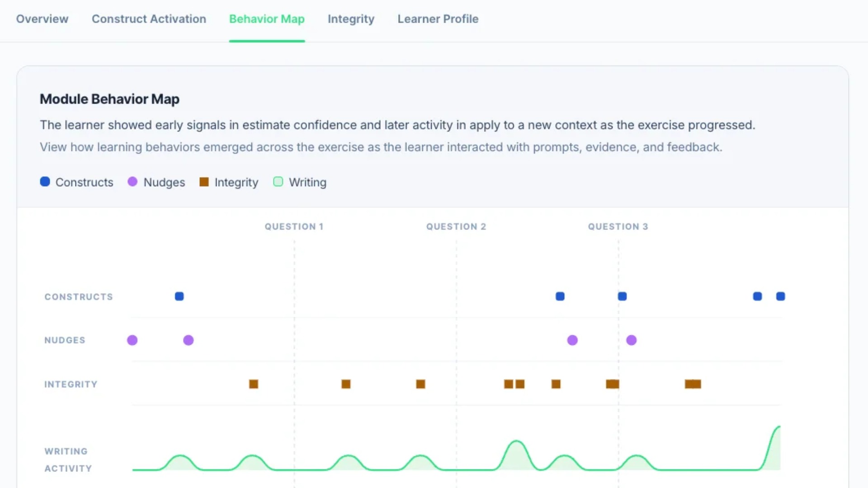Select the second purple nudge dot
This screenshot has height=488, width=868.
[x=189, y=340]
